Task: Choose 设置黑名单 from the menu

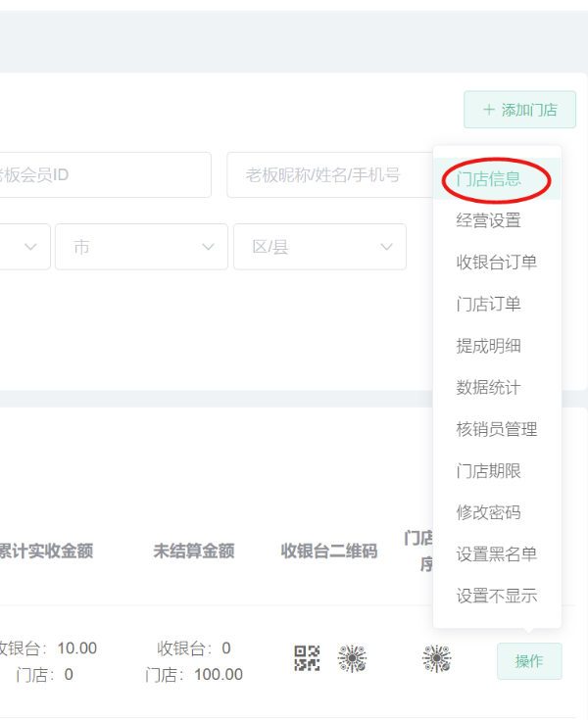Action: pos(496,554)
